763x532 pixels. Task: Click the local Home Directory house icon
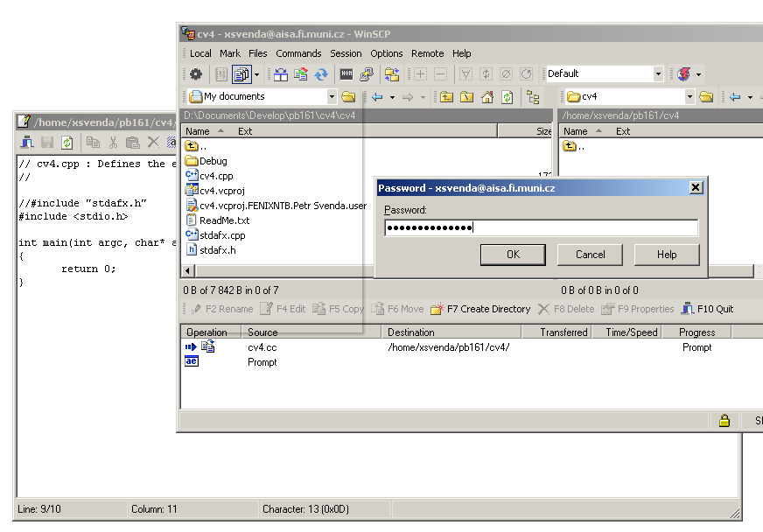(x=487, y=97)
